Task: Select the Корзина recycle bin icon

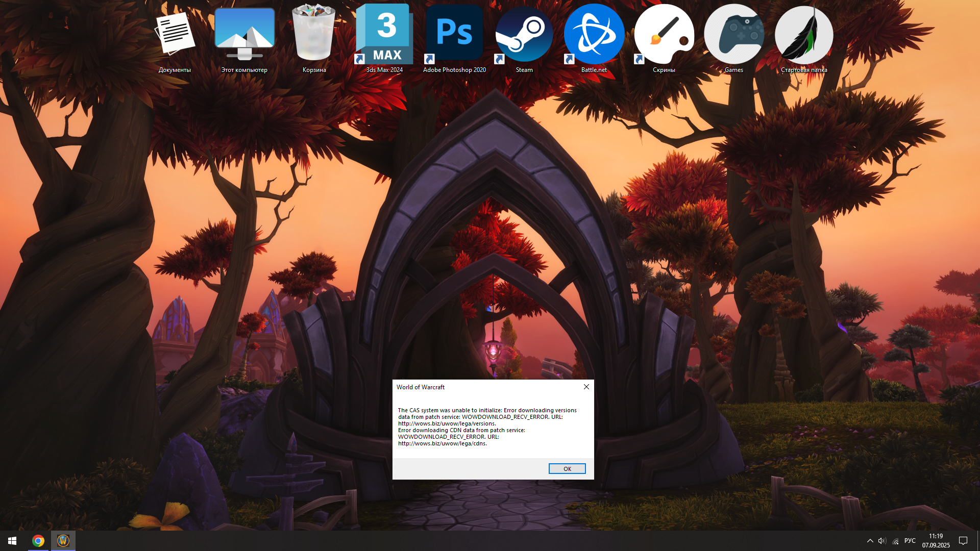Action: coord(314,38)
